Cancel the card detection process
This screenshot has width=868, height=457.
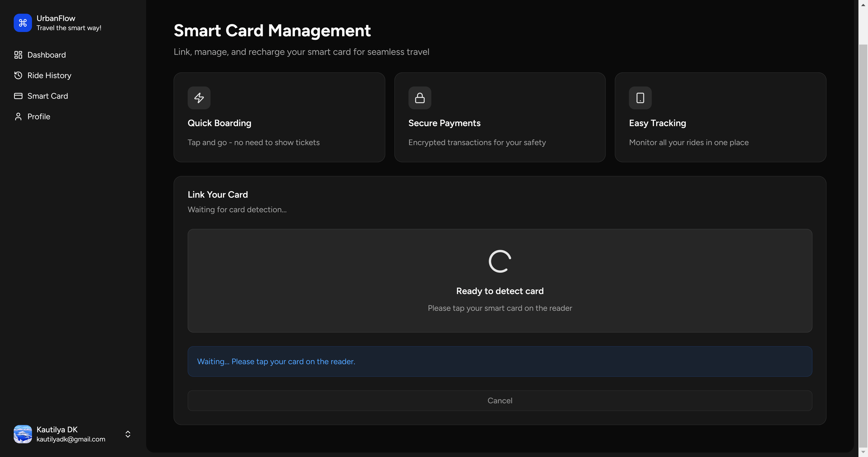(x=499, y=400)
